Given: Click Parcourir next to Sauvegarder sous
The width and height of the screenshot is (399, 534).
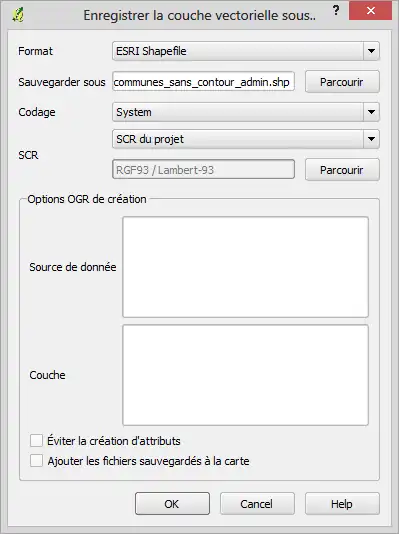Looking at the screenshot, I should tap(342, 82).
